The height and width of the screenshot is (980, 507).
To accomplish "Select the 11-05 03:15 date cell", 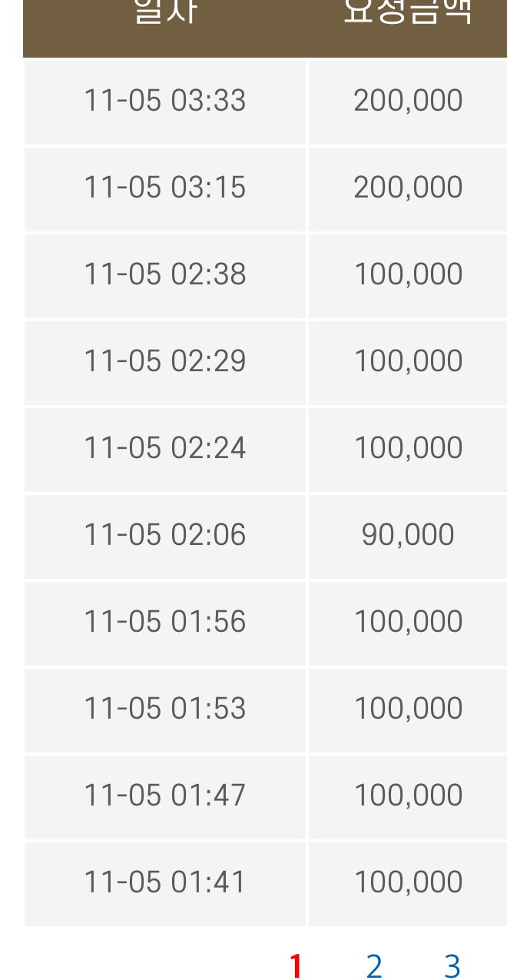I will [165, 188].
